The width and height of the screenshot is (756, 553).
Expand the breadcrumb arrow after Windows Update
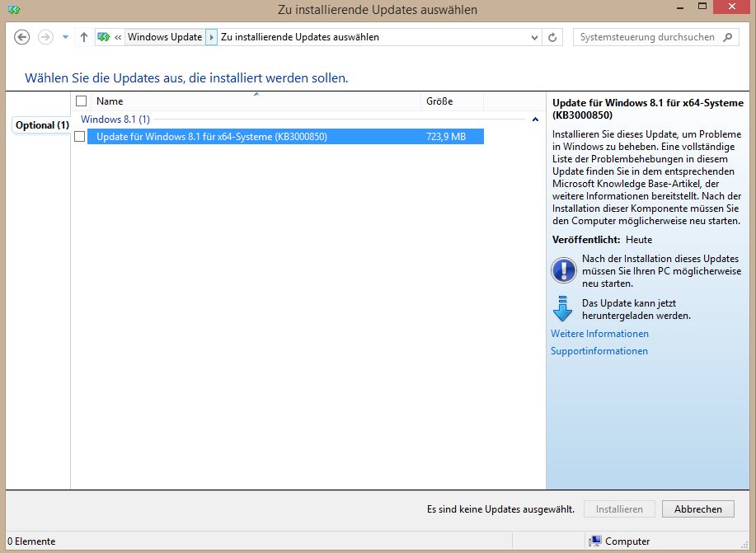point(211,37)
